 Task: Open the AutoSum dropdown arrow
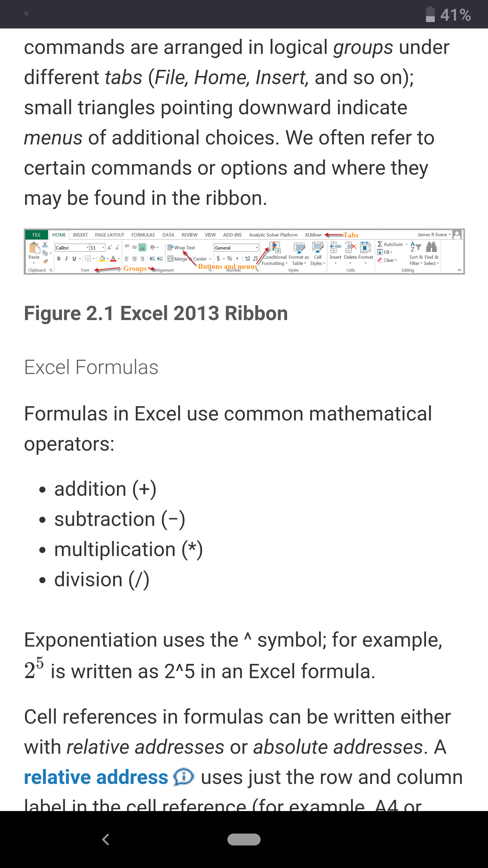coord(406,244)
